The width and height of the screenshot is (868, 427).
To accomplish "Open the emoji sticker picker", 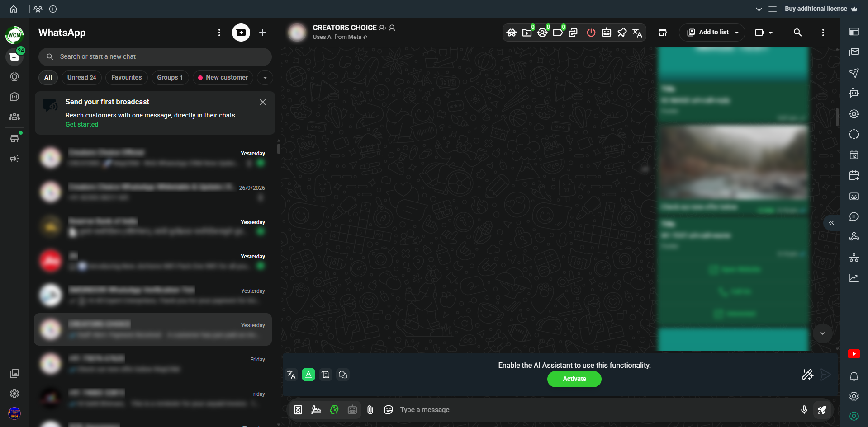I will point(389,410).
